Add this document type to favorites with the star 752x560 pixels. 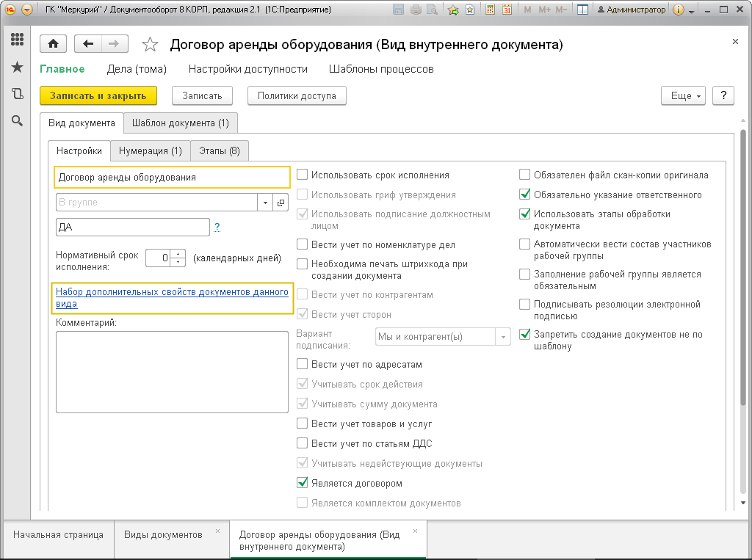pyautogui.click(x=150, y=45)
